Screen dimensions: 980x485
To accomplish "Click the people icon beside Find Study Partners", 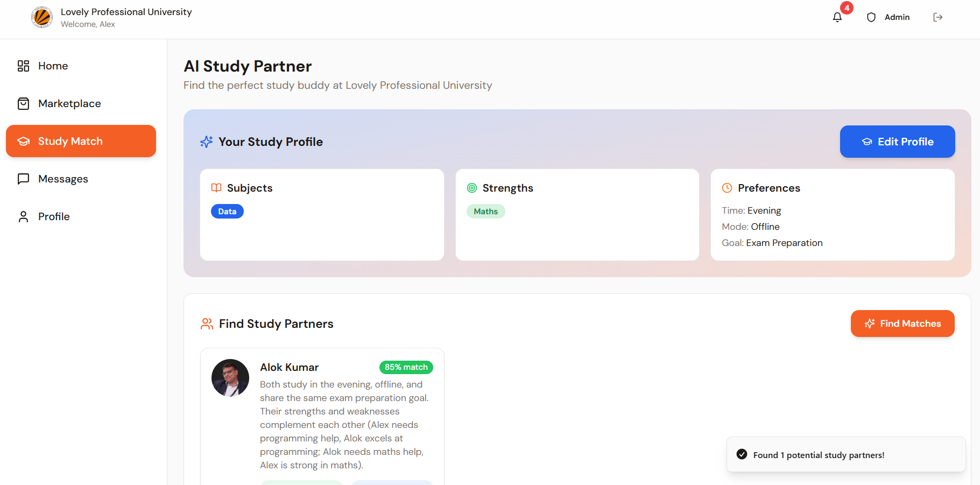I will click(207, 324).
